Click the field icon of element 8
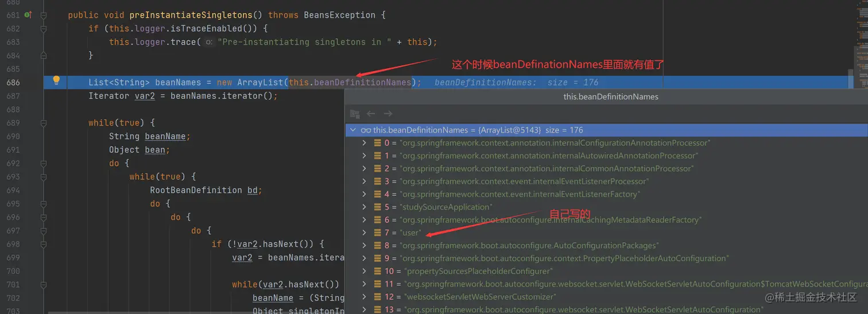Viewport: 868px width, 314px height. [x=378, y=246]
